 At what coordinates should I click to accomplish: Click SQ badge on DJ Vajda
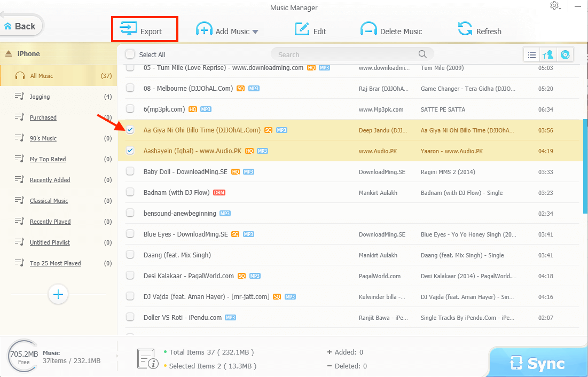(277, 297)
